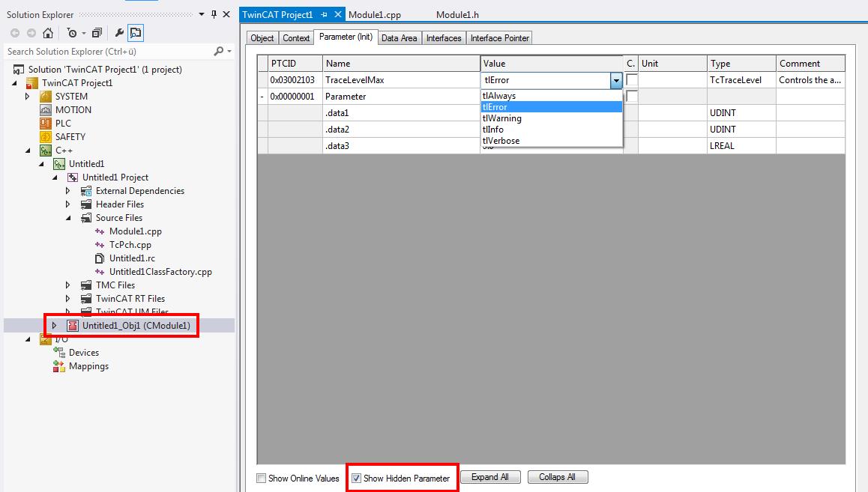Click the Search Solution Explorer input field
The image size is (868, 492).
pyautogui.click(x=108, y=52)
